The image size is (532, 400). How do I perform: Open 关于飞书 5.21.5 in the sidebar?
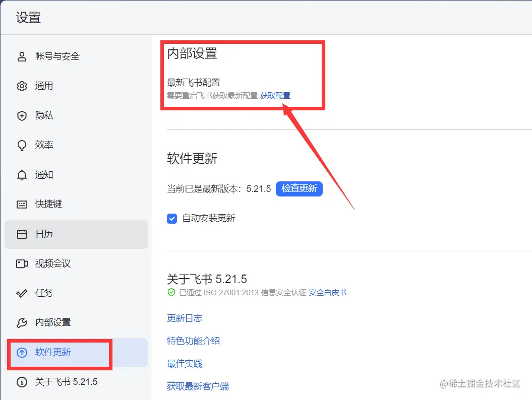(x=76, y=382)
